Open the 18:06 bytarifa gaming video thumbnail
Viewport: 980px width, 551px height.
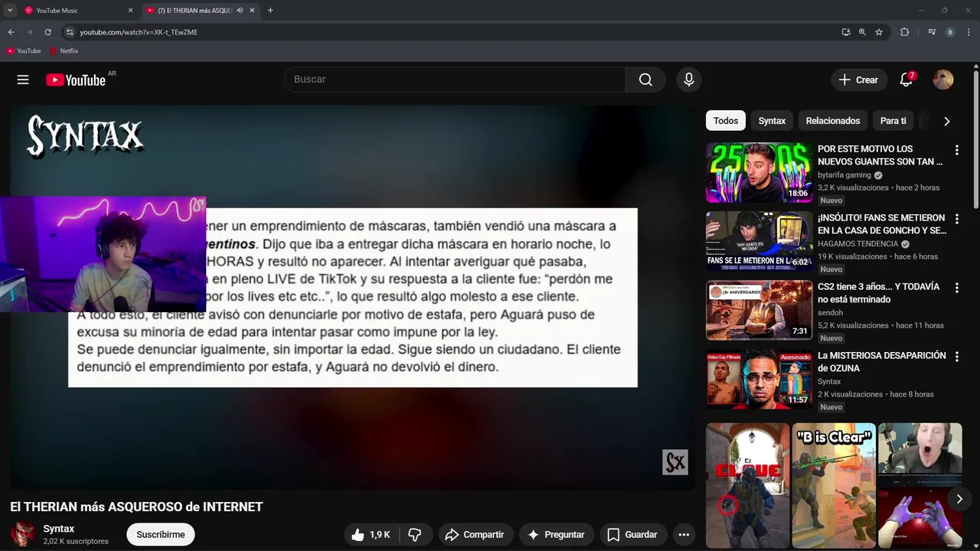tap(759, 172)
